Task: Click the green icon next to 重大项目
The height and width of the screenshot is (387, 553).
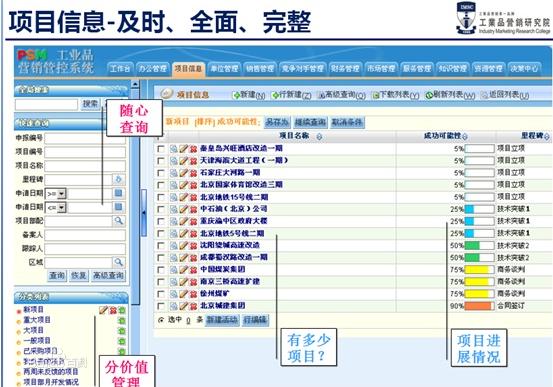Action: pyautogui.click(x=122, y=321)
